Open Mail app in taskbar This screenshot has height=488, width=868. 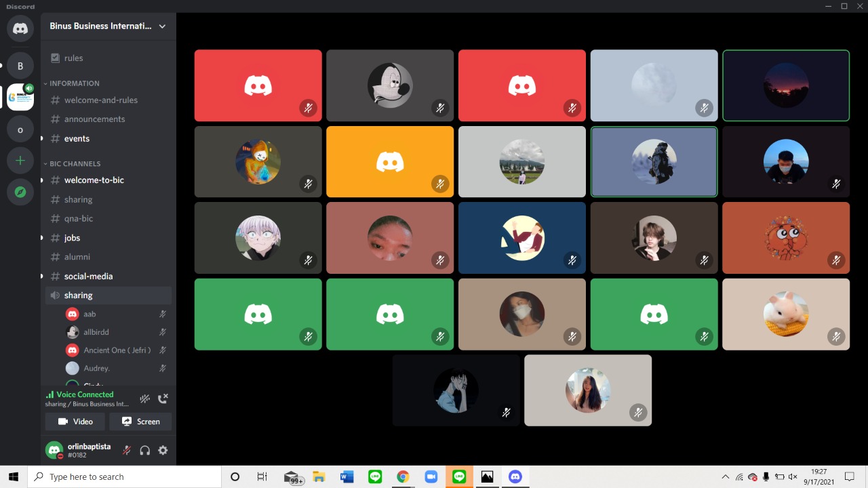click(x=292, y=477)
